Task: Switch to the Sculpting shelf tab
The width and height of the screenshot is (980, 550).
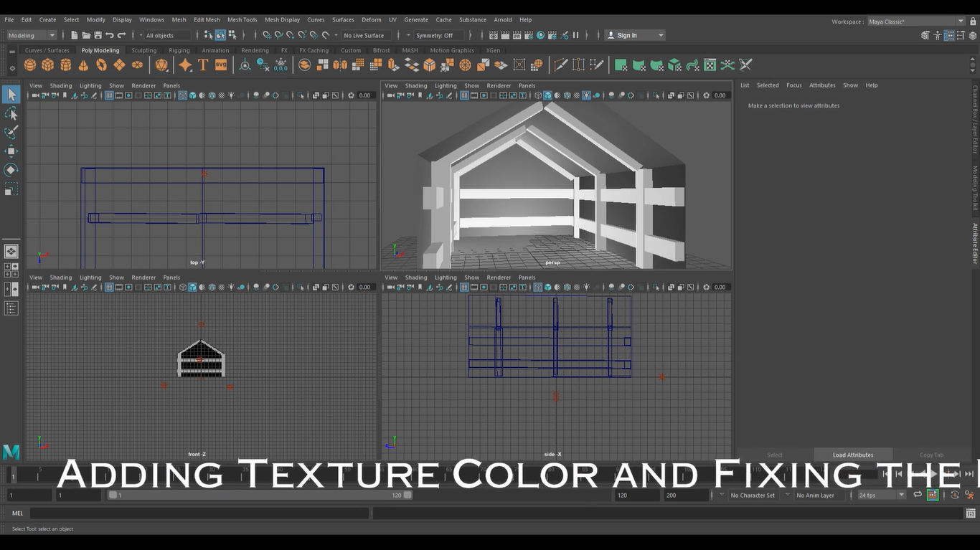Action: click(x=143, y=50)
